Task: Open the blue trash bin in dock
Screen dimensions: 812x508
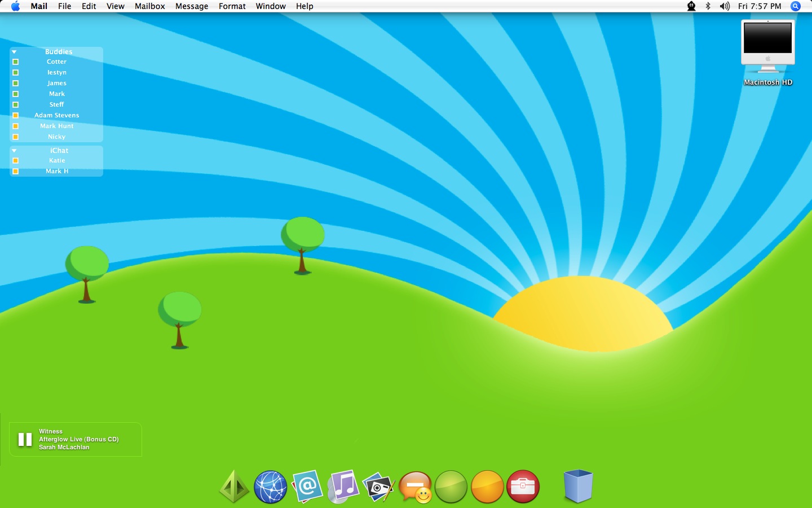Action: (578, 486)
